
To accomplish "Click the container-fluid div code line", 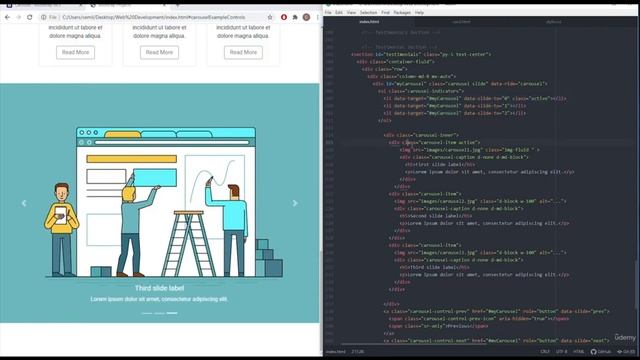I will click(395, 62).
